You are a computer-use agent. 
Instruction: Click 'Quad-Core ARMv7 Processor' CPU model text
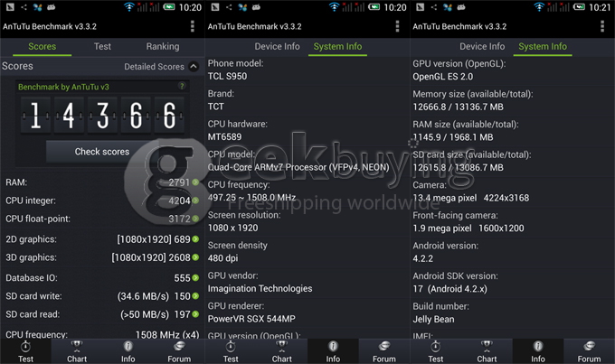click(x=298, y=167)
